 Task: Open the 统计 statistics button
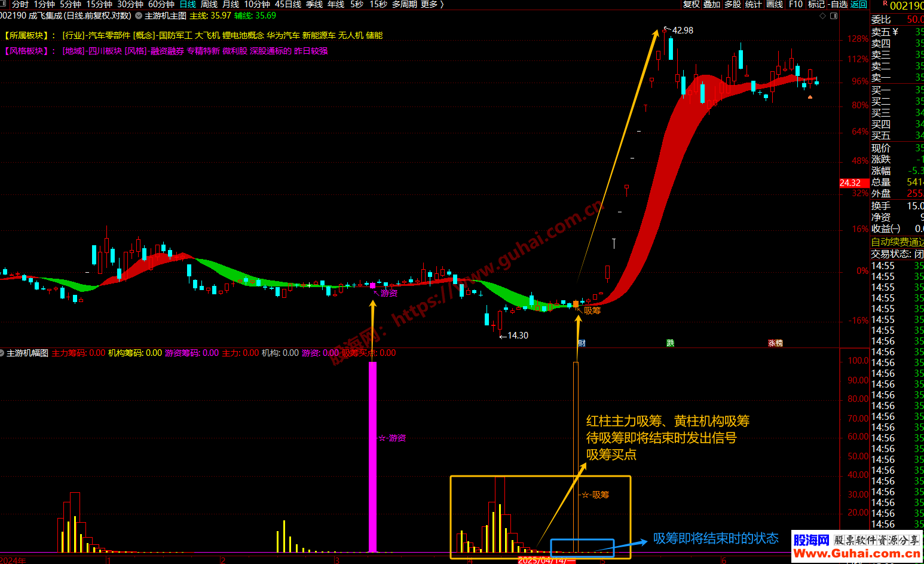pyautogui.click(x=754, y=4)
